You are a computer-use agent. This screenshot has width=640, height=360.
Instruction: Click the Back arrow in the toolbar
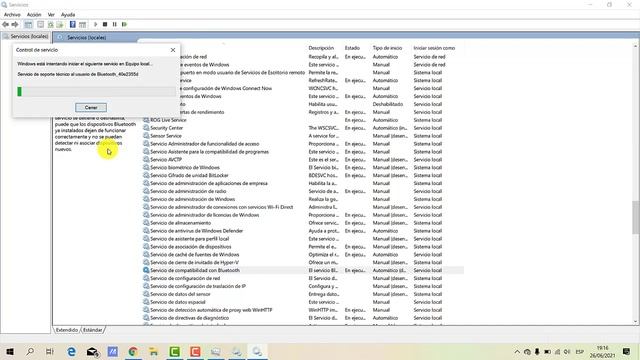click(6, 24)
